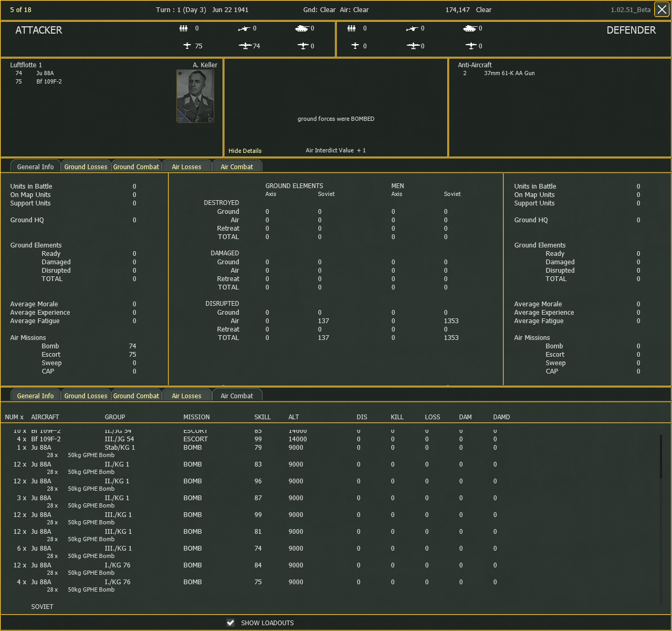Image resolution: width=672 pixels, height=631 pixels.
Task: Switch to Ground Losses tab above the aircraft list
Action: tap(86, 396)
